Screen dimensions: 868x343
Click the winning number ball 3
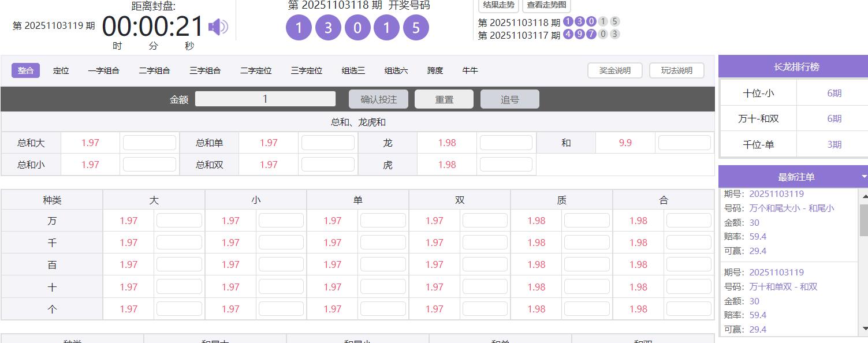(328, 28)
